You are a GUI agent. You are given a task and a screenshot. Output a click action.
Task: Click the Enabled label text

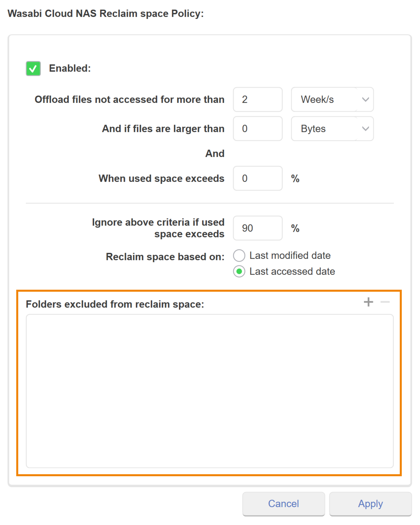point(70,68)
